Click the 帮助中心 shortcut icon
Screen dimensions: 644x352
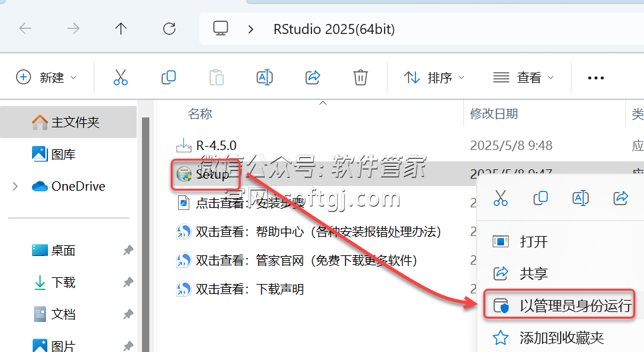pos(183,231)
